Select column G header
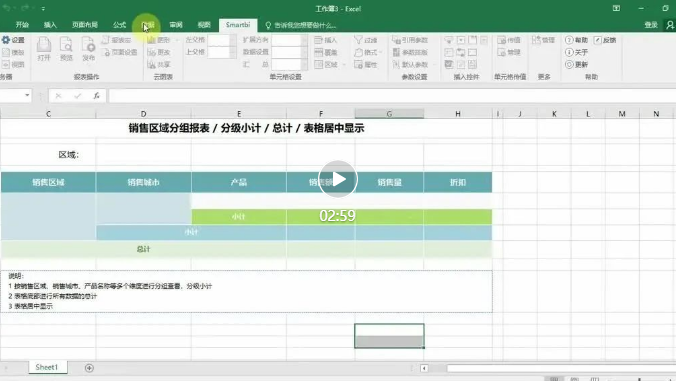676x381 pixels. click(x=389, y=114)
